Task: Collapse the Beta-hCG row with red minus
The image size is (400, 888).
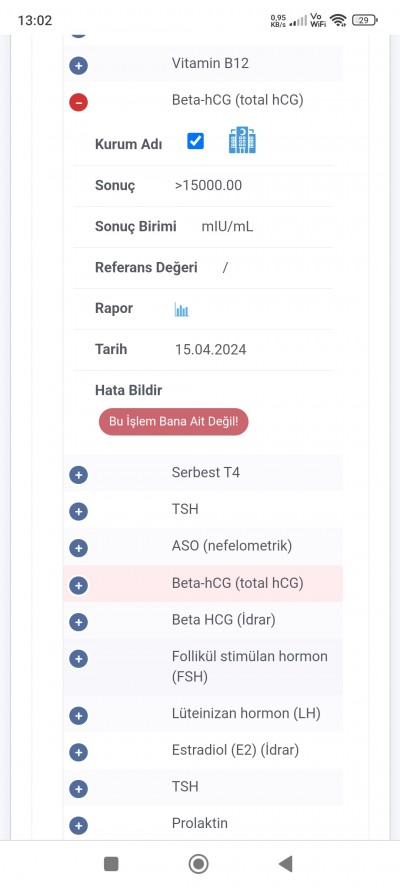Action: pyautogui.click(x=78, y=102)
